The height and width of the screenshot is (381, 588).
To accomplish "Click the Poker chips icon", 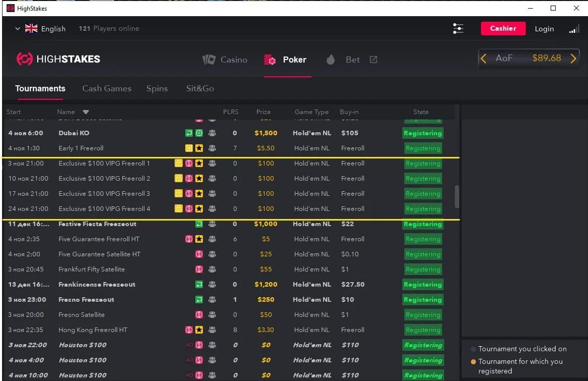I will point(270,60).
